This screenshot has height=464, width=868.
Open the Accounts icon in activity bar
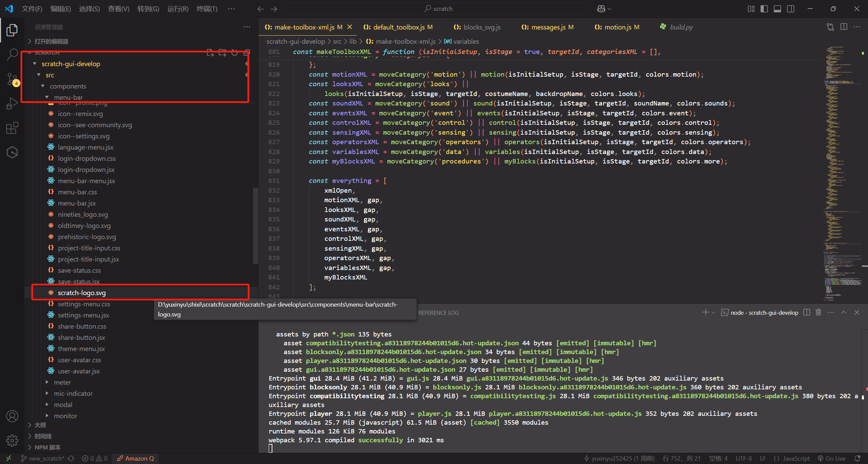(x=12, y=416)
